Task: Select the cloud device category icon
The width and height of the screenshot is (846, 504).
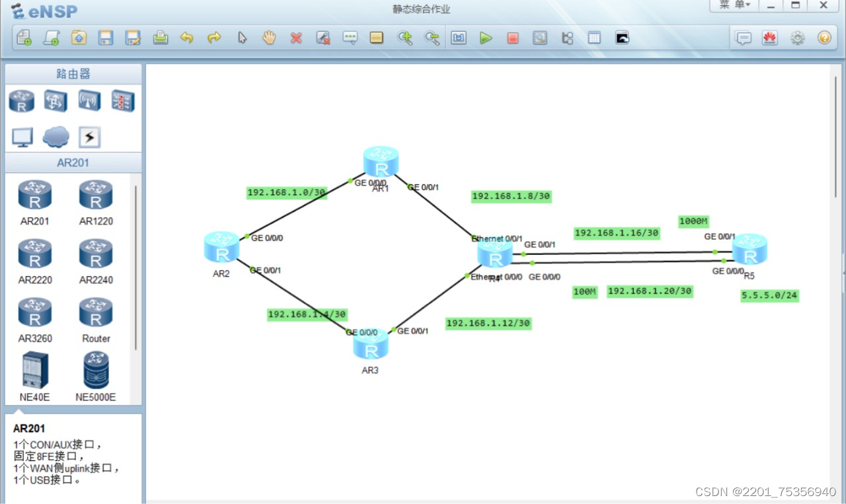Action: [56, 137]
